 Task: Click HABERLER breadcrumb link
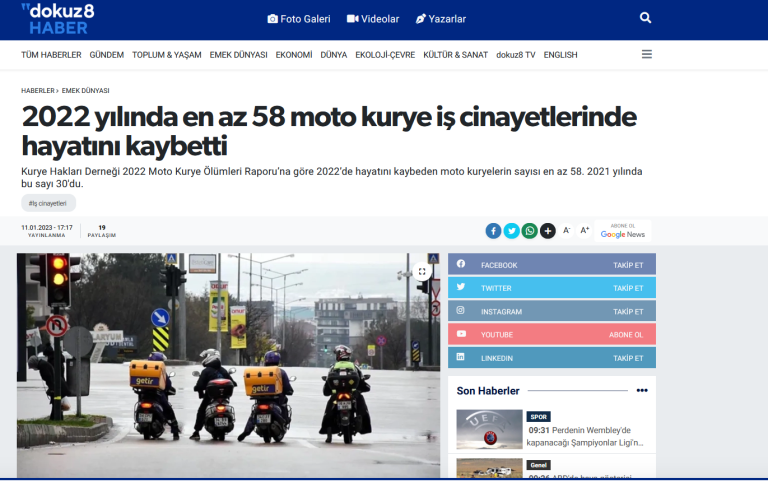(38, 91)
